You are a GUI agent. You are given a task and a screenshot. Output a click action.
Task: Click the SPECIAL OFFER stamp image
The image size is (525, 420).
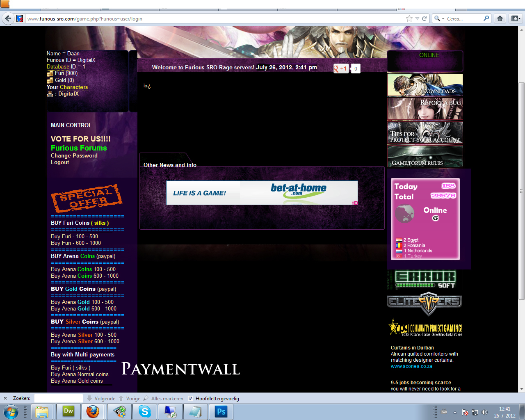tap(87, 198)
